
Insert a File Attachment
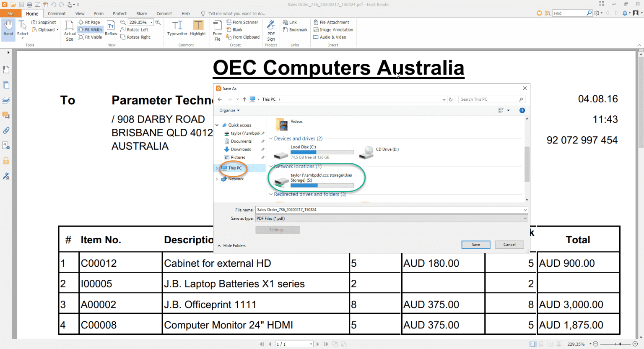click(x=331, y=22)
